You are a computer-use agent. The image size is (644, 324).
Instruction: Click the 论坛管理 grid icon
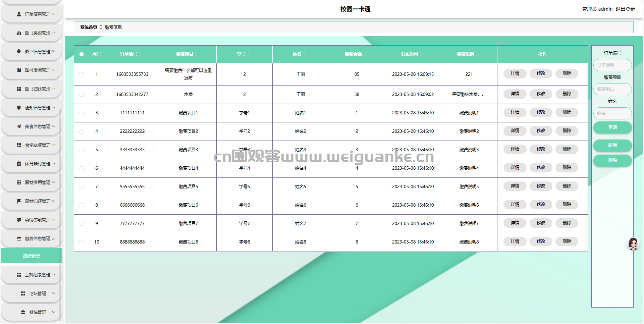23,293
